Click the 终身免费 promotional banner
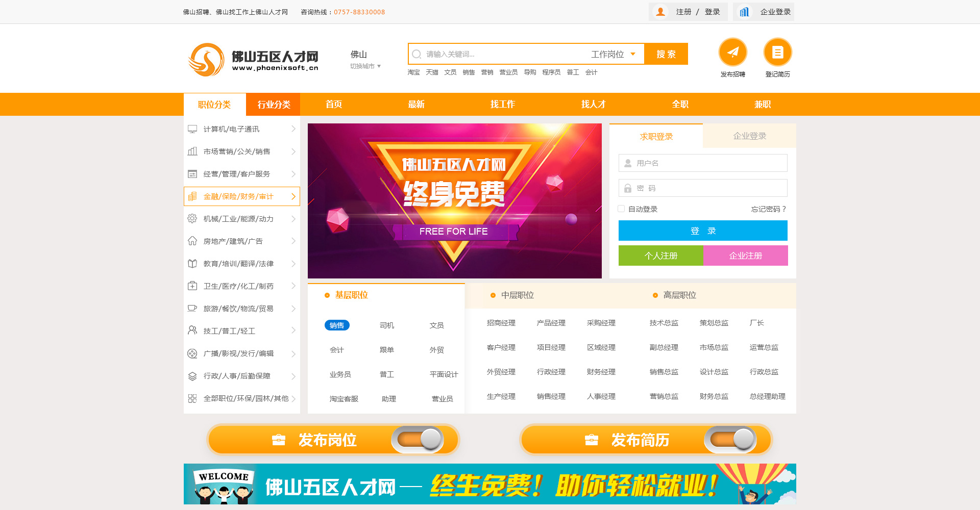Viewport: 980px width, 510px height. click(454, 201)
